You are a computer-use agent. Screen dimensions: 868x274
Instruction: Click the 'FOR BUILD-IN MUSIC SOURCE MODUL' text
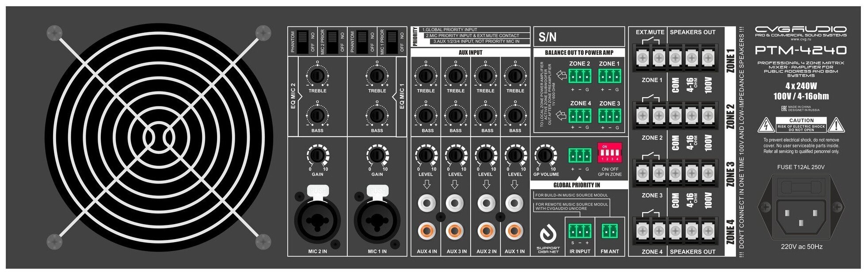pyautogui.click(x=571, y=195)
